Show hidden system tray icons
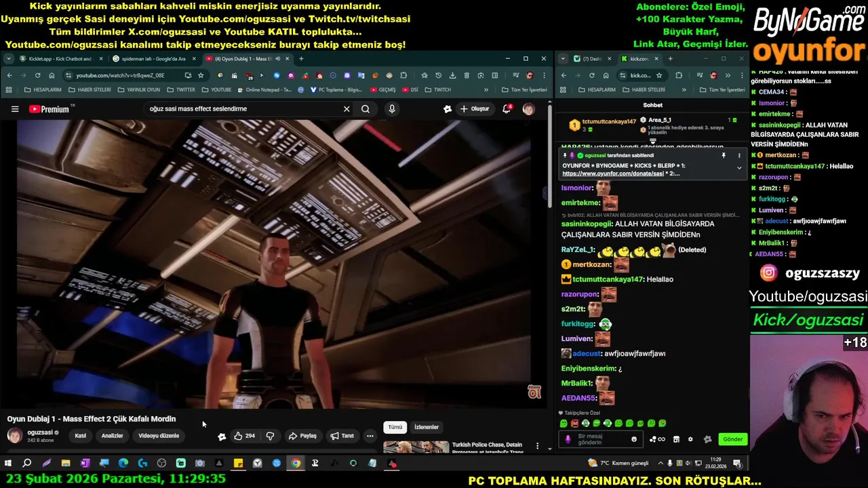Image resolution: width=868 pixels, height=488 pixels. [660, 464]
